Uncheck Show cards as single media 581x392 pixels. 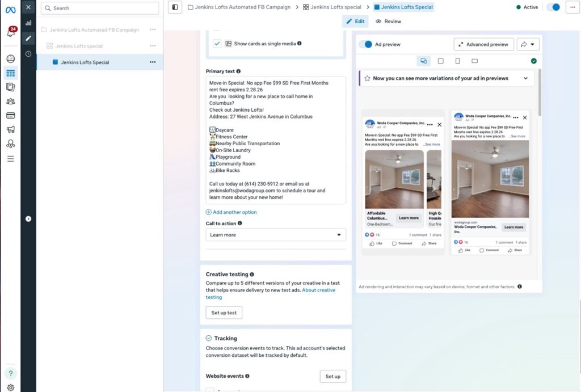pyautogui.click(x=217, y=44)
